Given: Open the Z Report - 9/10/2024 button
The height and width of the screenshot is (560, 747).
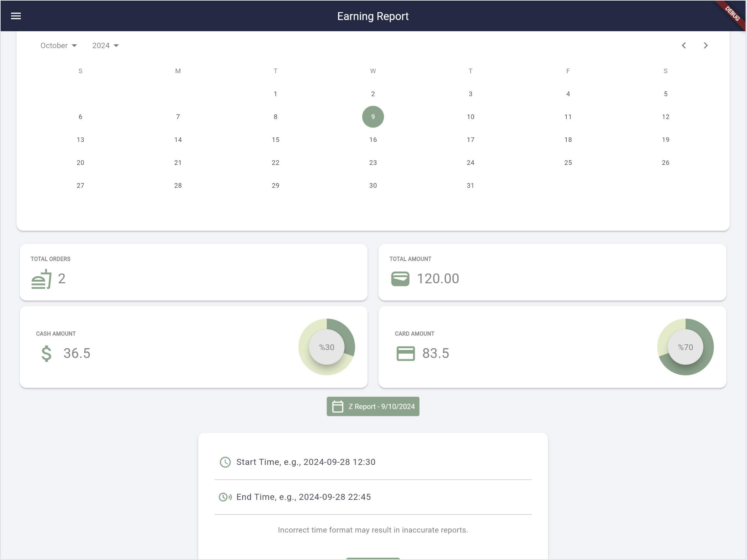Looking at the screenshot, I should coord(373,406).
